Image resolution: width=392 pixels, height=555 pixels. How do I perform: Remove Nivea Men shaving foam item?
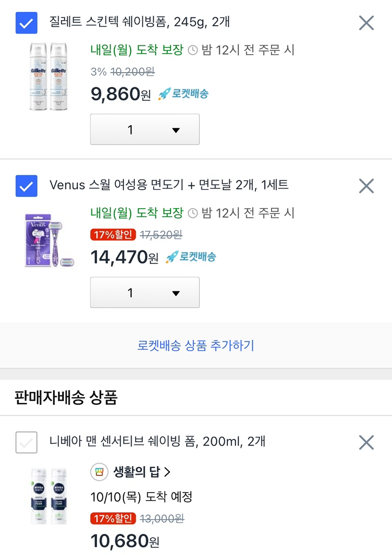(367, 442)
